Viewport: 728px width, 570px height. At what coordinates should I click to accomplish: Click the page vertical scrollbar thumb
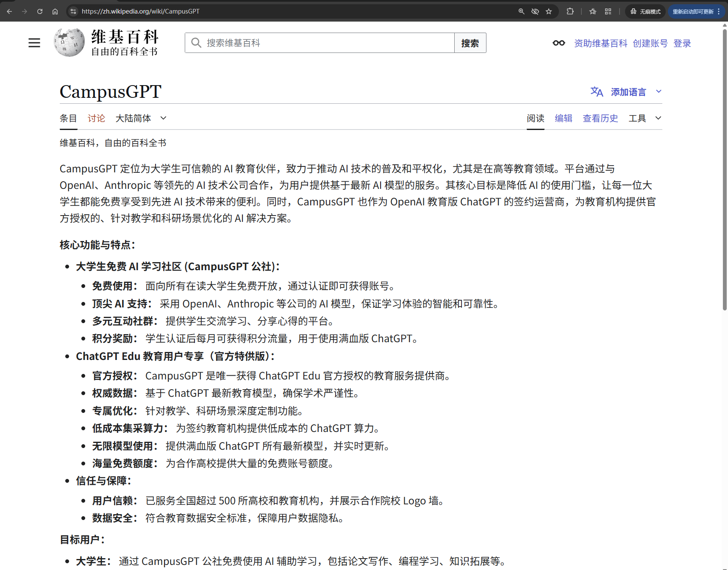[725, 169]
